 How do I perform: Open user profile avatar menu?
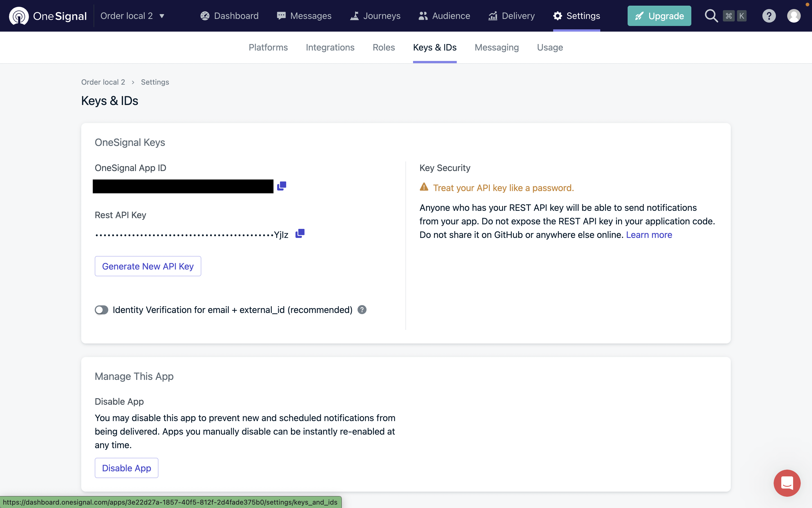point(794,16)
